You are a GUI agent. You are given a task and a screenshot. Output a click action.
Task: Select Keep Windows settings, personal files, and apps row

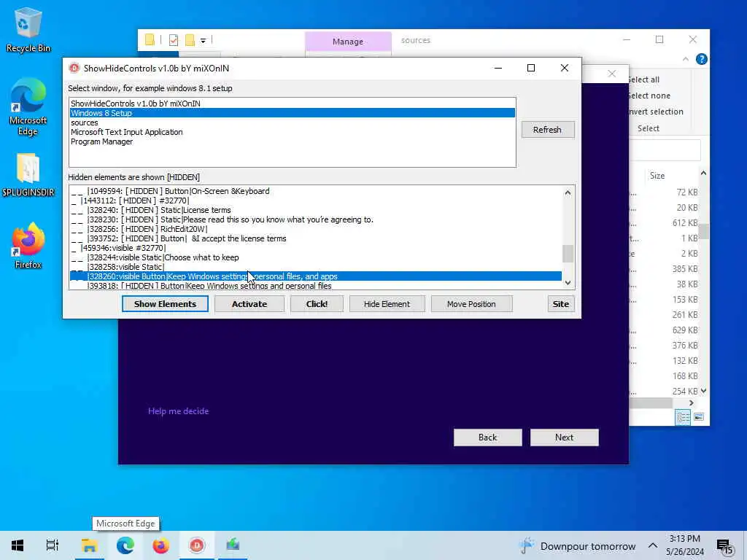click(x=315, y=276)
